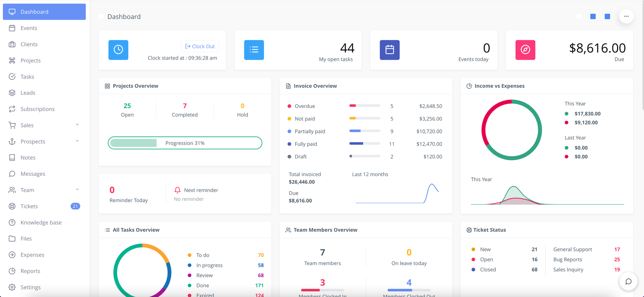Click the blue clock icon tile

click(x=118, y=50)
